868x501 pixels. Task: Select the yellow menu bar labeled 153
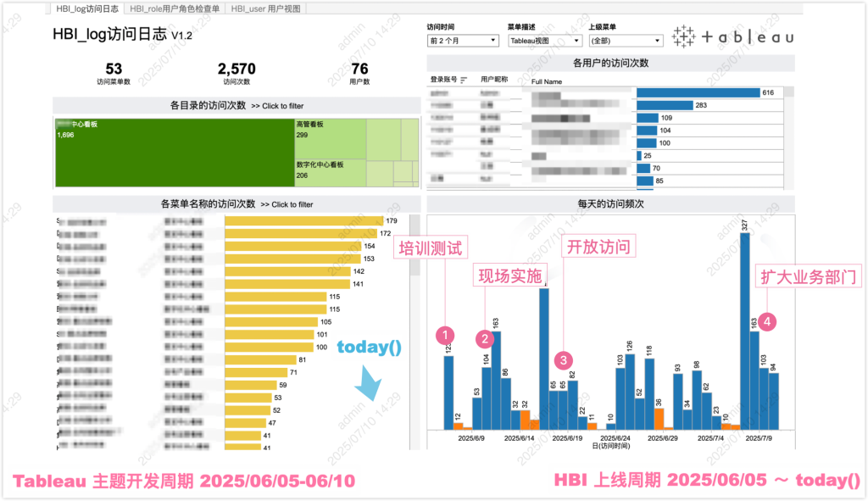(x=292, y=259)
